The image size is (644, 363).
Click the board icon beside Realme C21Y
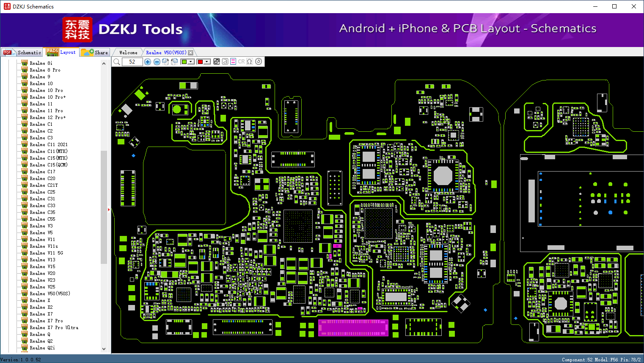25,185
